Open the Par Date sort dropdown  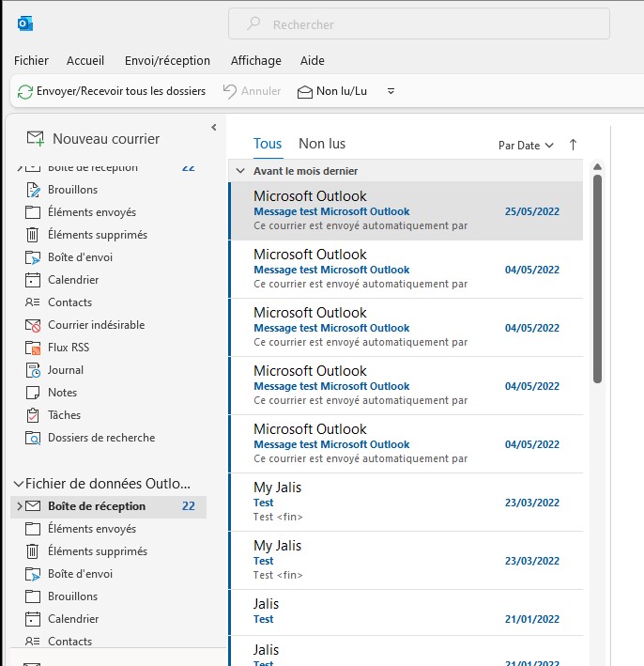525,146
